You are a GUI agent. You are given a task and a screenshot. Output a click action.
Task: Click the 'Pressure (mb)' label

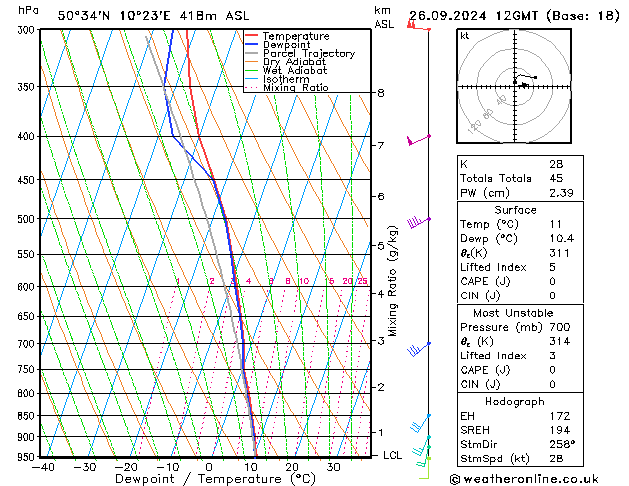click(x=501, y=327)
